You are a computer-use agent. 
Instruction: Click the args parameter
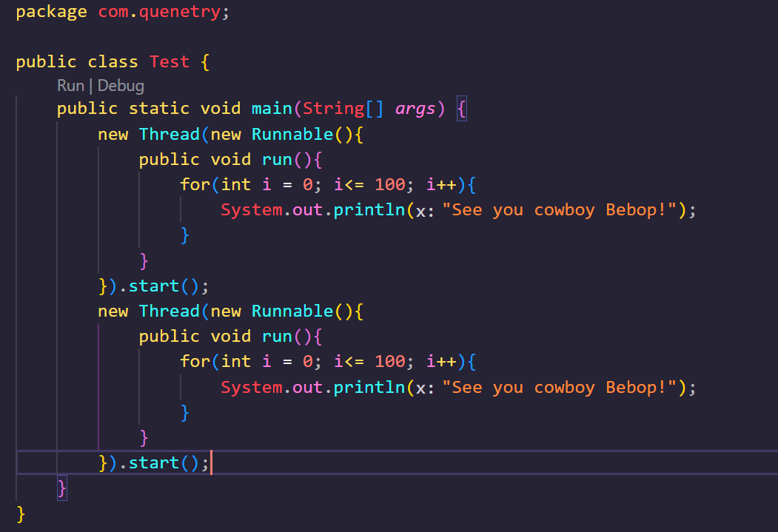click(415, 109)
